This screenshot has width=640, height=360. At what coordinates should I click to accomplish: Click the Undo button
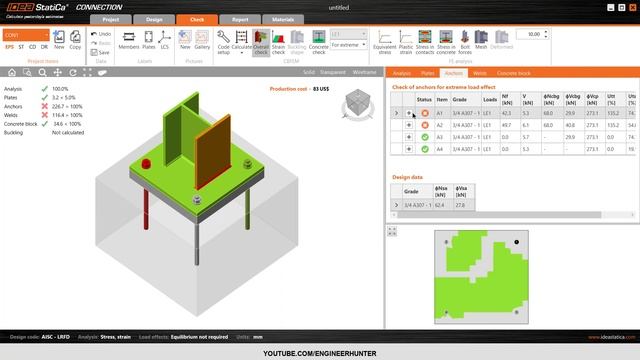pos(101,34)
